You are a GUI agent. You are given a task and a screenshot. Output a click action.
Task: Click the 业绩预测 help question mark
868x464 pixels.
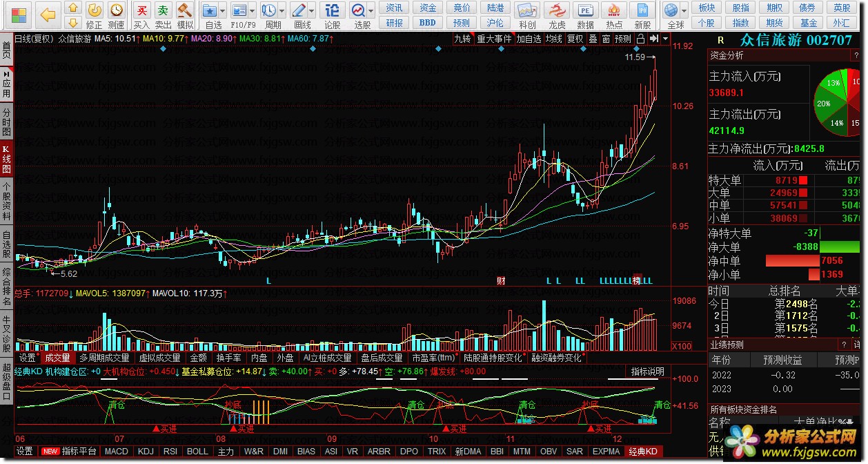click(x=845, y=344)
